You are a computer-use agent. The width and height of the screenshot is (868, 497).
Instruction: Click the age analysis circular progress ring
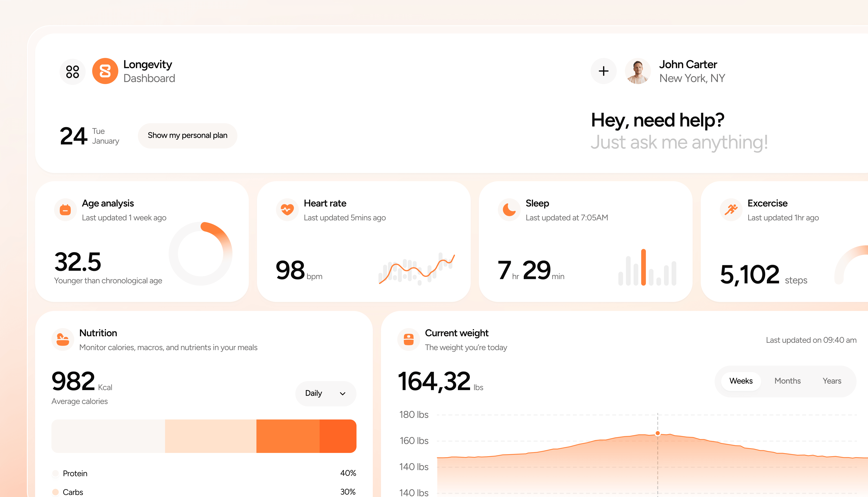201,254
